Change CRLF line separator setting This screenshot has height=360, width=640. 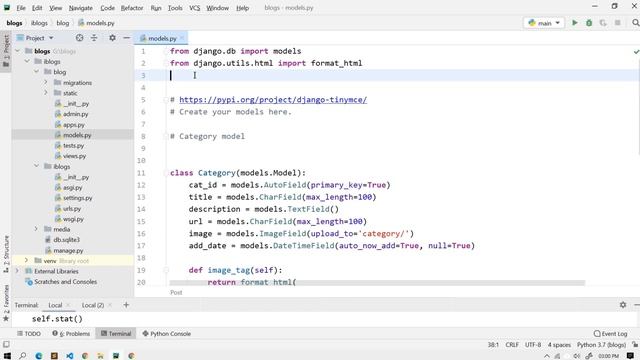[512, 345]
